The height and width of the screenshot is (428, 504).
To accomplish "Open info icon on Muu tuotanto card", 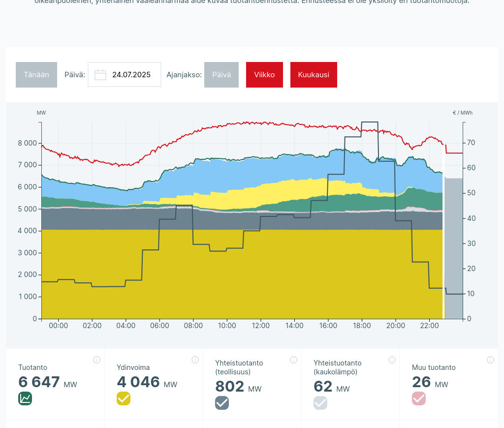I will click(490, 360).
